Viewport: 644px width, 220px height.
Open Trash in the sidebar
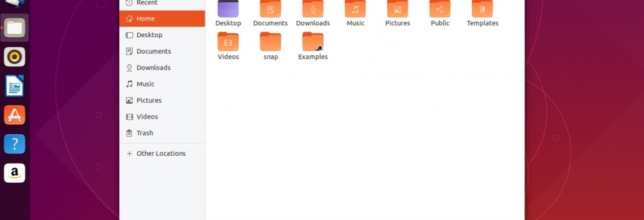pos(162,133)
